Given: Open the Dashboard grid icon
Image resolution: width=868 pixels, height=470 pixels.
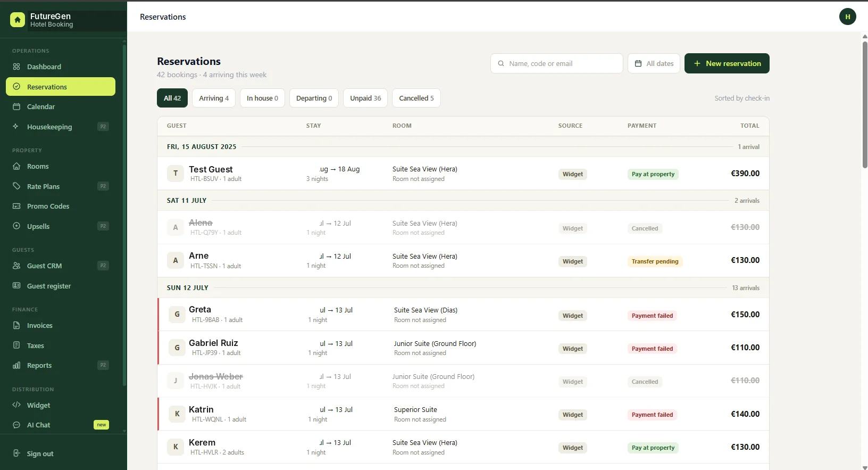Looking at the screenshot, I should (x=16, y=67).
